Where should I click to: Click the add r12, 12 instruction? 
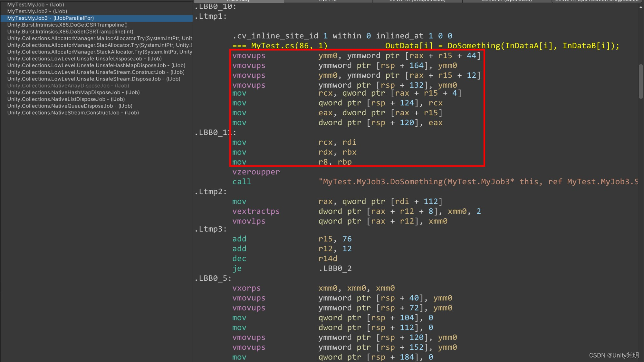[x=292, y=249]
